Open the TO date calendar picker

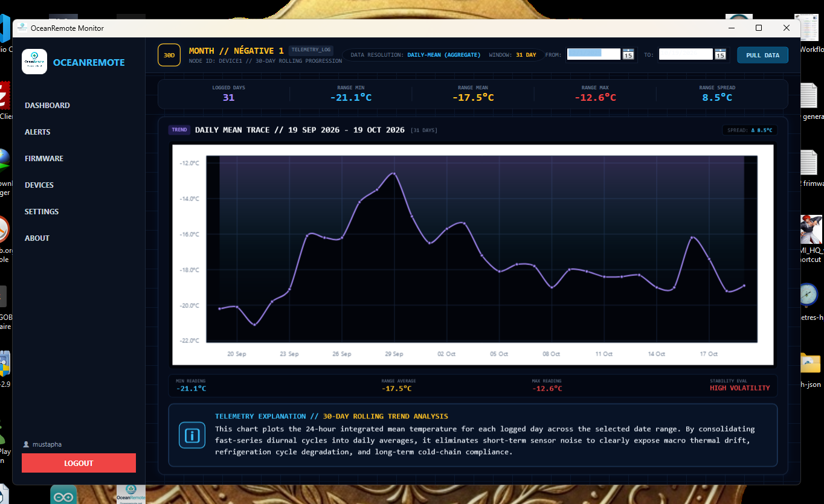click(x=719, y=54)
